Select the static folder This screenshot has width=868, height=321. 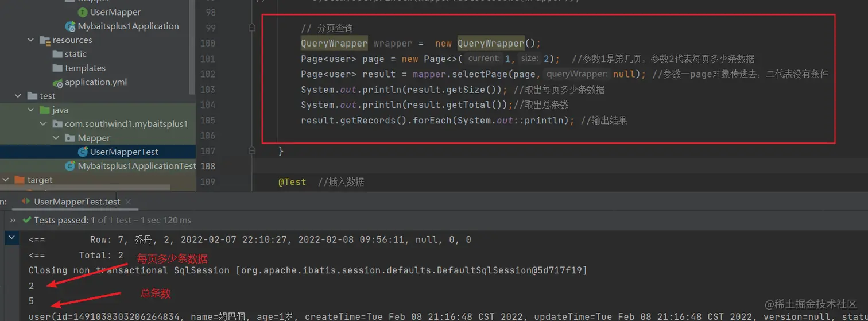[75, 54]
